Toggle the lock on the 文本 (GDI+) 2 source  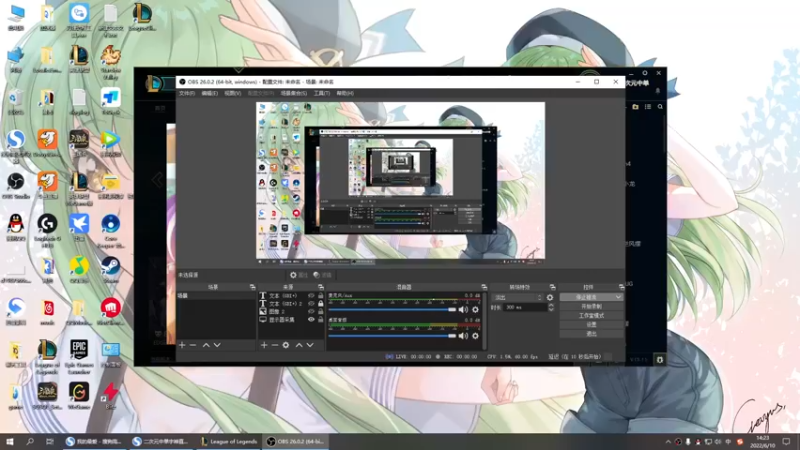tap(320, 304)
